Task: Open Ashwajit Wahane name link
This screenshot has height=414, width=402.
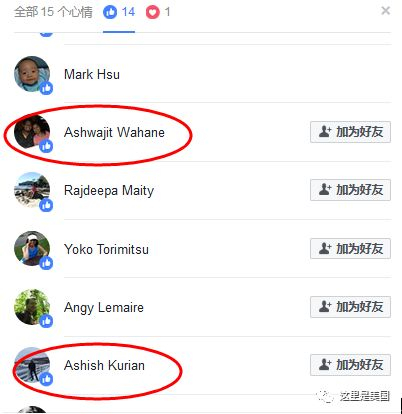Action: pyautogui.click(x=114, y=132)
